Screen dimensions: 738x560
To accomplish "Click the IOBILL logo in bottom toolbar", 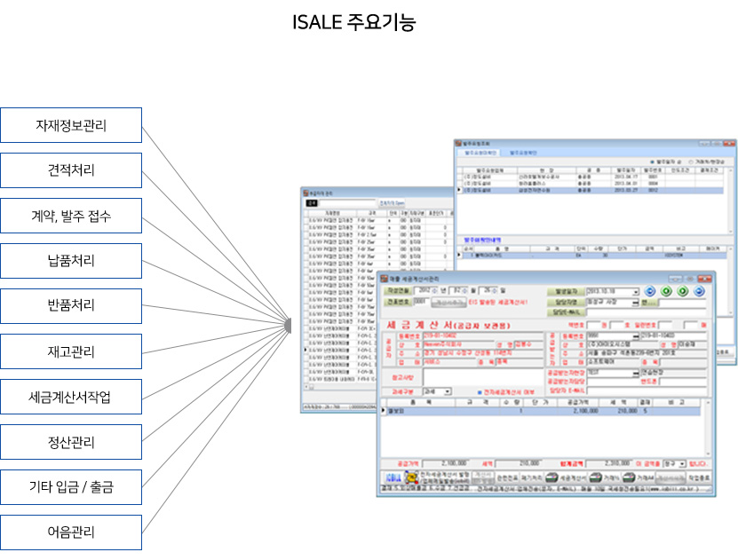I will 393,478.
